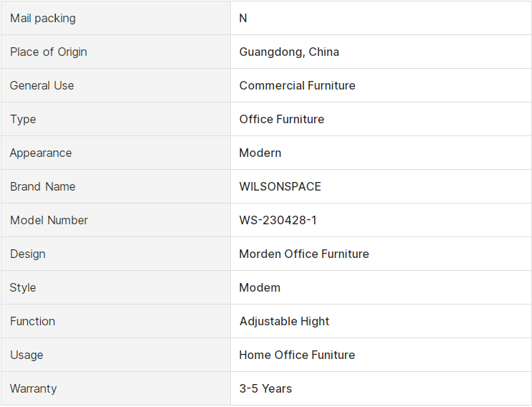Select the 'Commercial Furniture' value cell
The image size is (532, 407).
click(x=297, y=85)
